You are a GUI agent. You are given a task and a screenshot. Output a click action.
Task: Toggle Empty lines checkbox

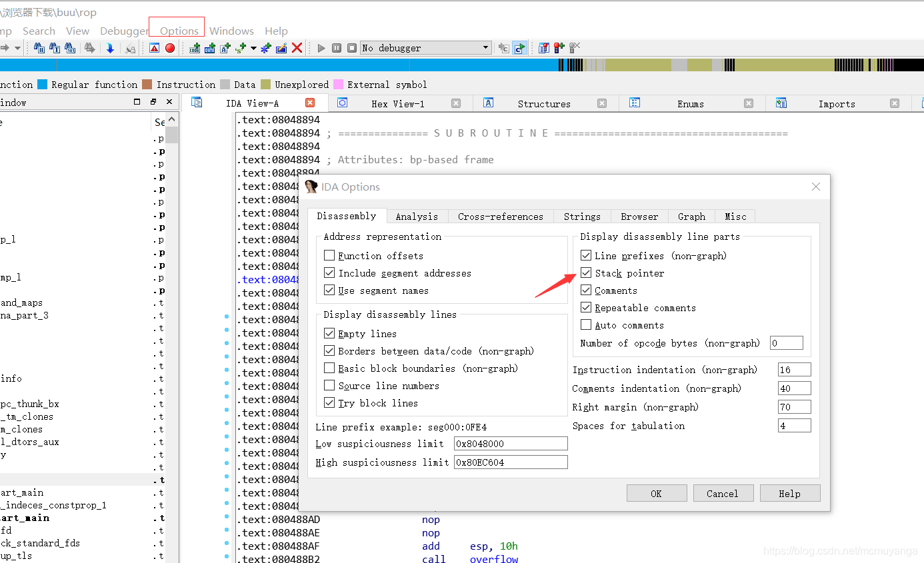tap(329, 333)
